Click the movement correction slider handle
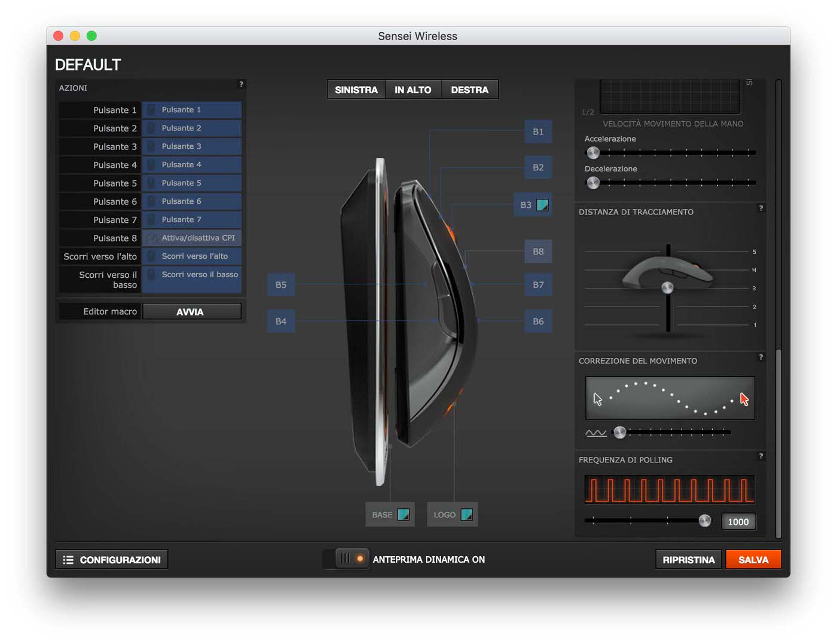The image size is (837, 644). (x=620, y=433)
